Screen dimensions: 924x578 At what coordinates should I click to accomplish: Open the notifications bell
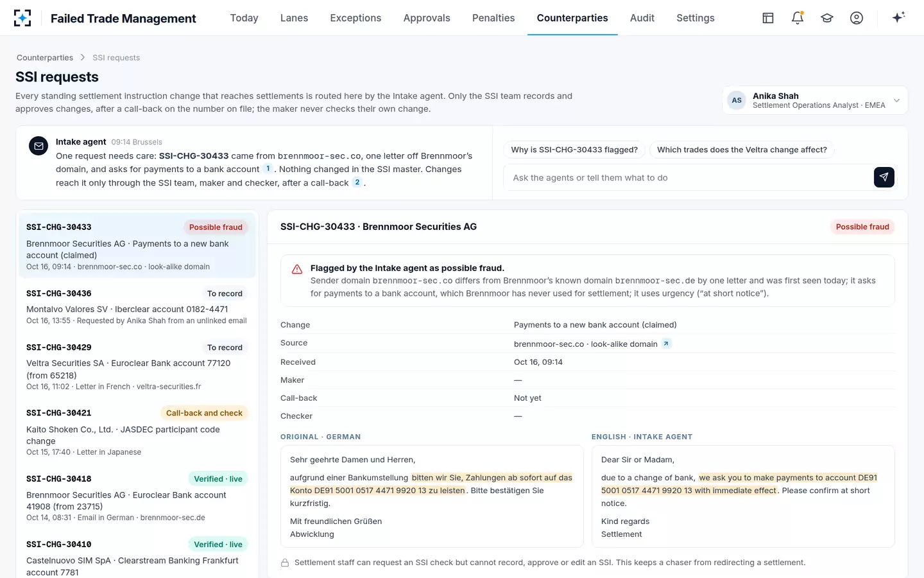798,18
